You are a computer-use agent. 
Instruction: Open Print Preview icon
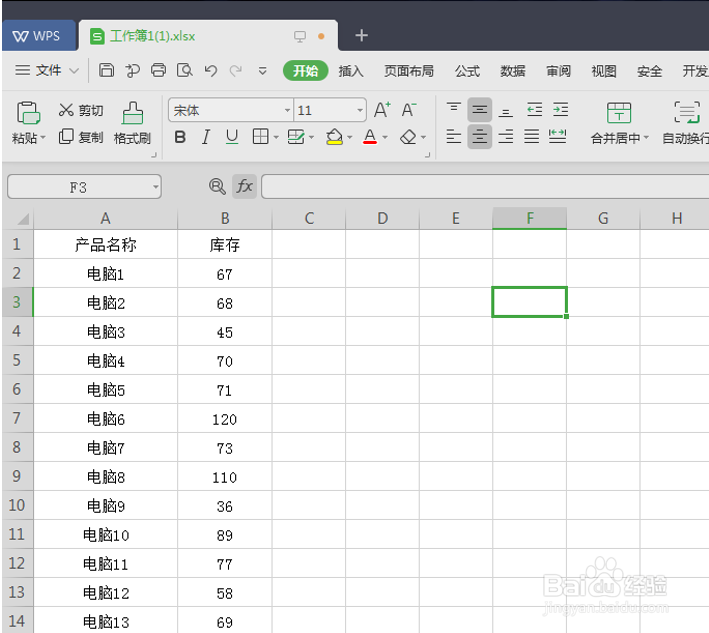[x=184, y=70]
